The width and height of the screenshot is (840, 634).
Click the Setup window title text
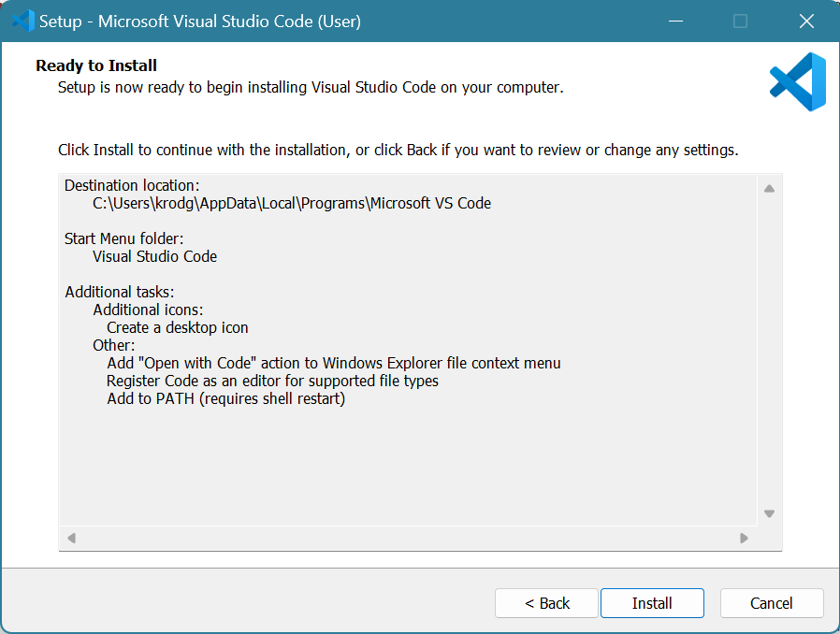click(199, 21)
